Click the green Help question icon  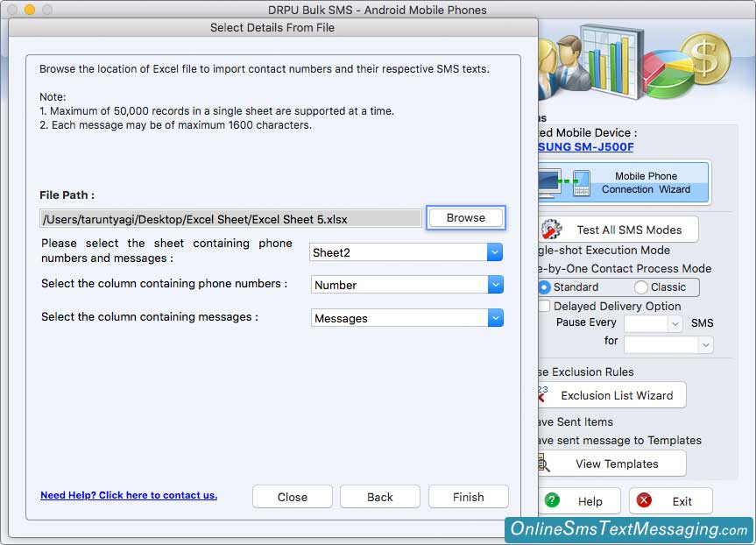click(552, 500)
